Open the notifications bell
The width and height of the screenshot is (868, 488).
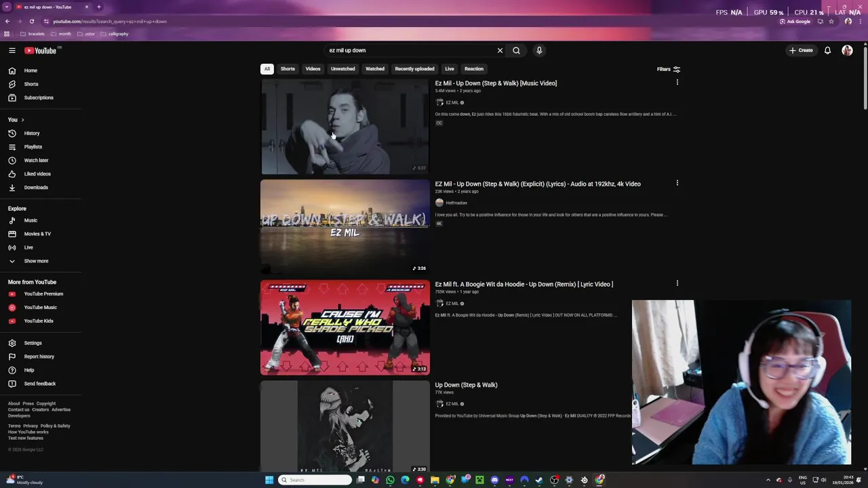point(827,50)
